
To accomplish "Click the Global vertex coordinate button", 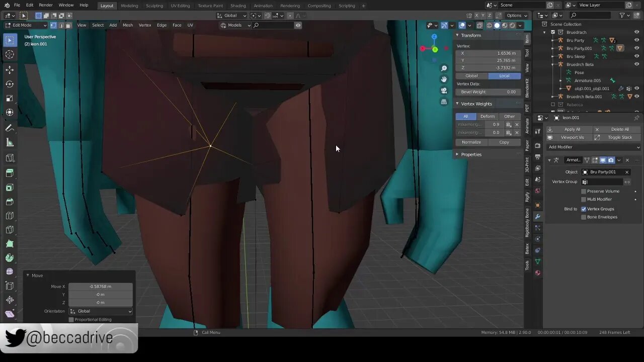I will tap(471, 76).
